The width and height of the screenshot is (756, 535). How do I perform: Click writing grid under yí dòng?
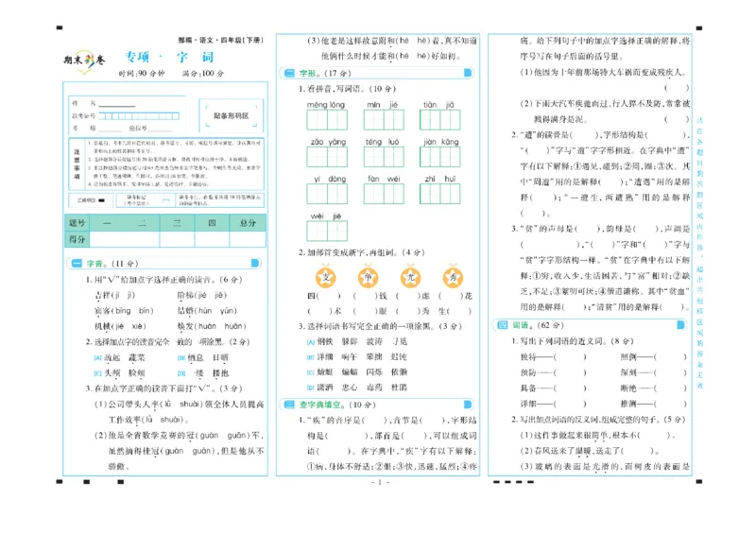327,194
